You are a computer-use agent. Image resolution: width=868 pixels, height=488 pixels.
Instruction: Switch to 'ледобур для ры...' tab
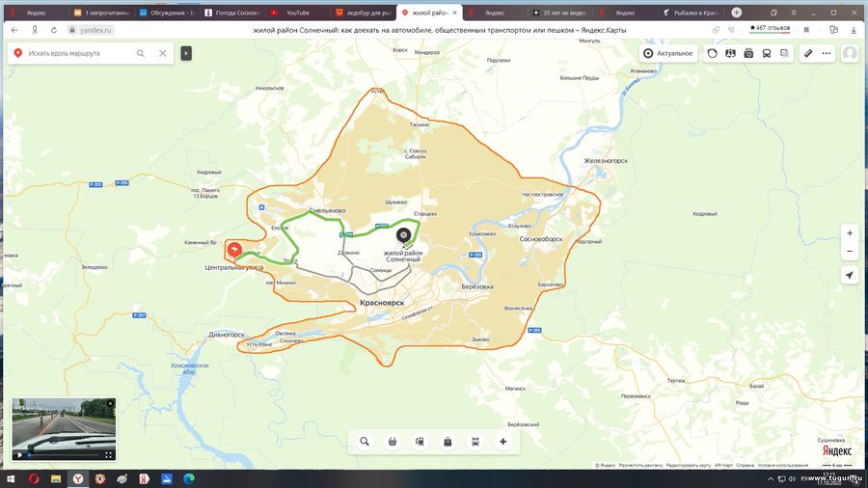tap(365, 13)
